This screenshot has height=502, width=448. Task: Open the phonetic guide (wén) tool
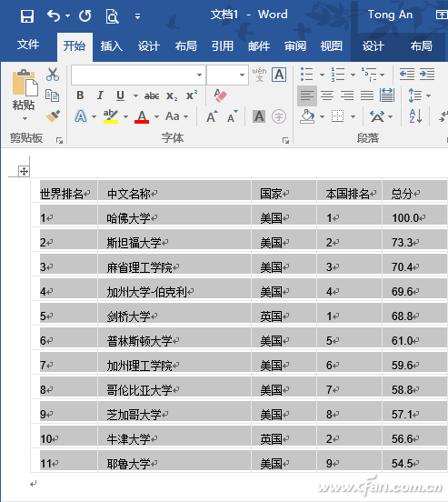pos(259,75)
